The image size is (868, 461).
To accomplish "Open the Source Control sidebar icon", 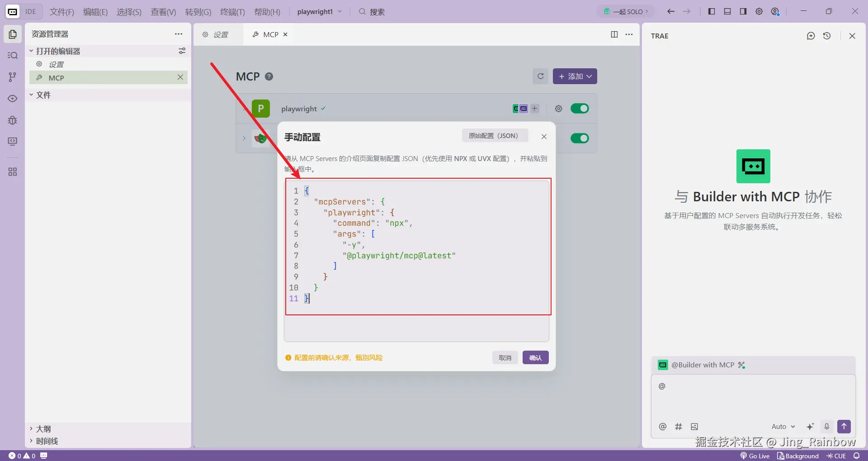I will tap(13, 77).
